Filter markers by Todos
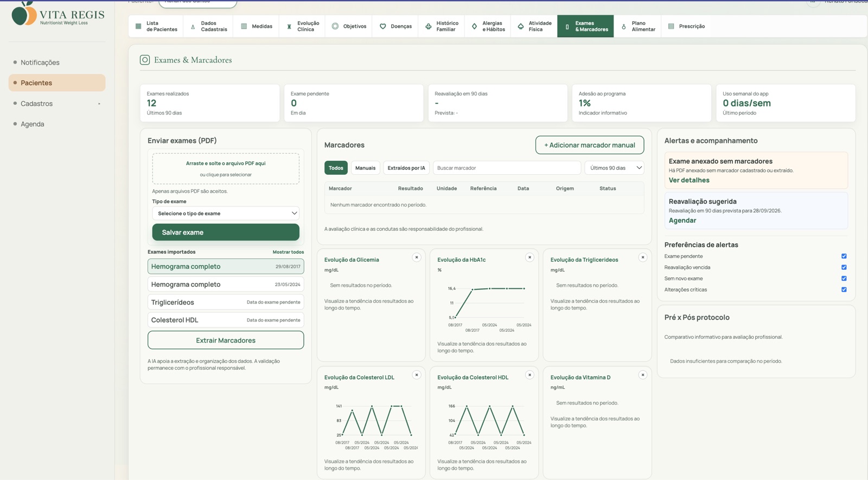The height and width of the screenshot is (480, 868). click(x=336, y=168)
